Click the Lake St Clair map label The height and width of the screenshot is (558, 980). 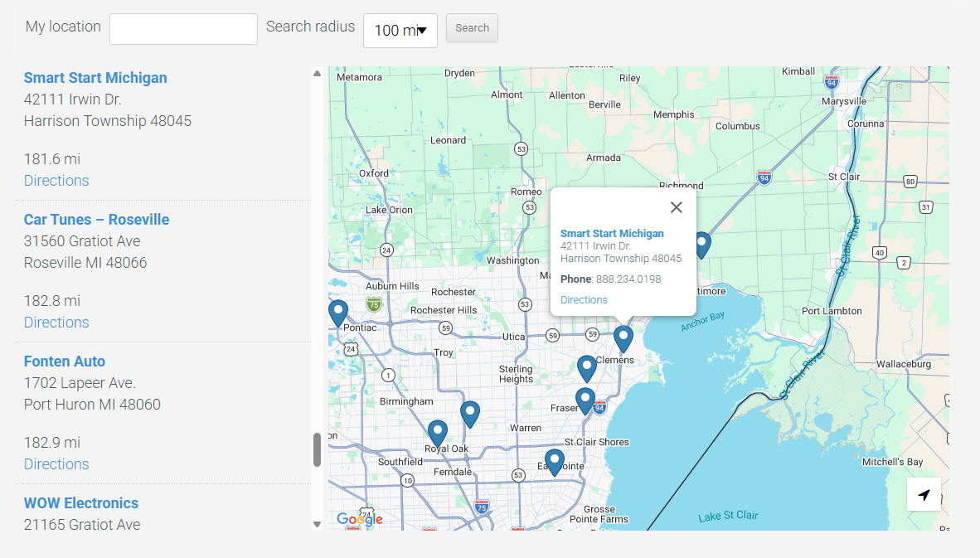tap(728, 517)
